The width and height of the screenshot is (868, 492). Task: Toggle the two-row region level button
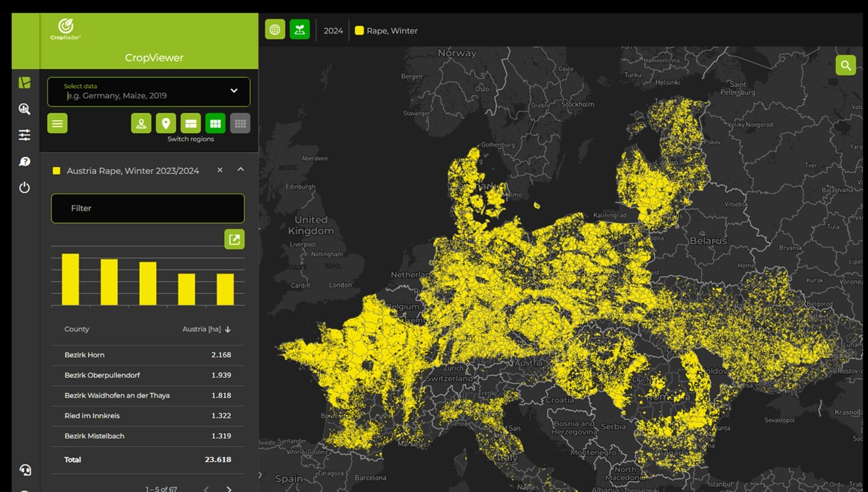coord(191,123)
